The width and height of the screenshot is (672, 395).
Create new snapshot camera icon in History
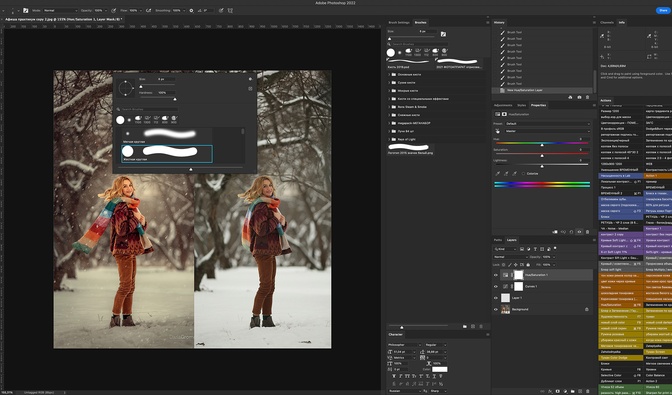[579, 97]
